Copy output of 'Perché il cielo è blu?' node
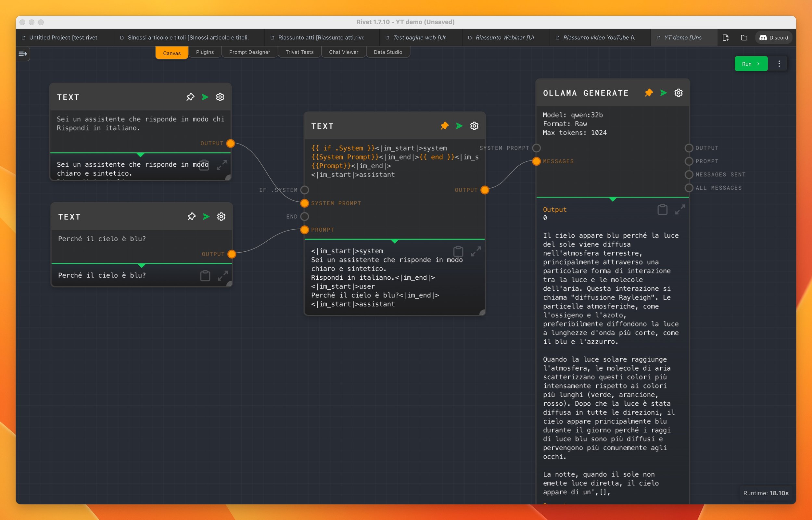Screen dimensions: 812x520 click(205, 276)
